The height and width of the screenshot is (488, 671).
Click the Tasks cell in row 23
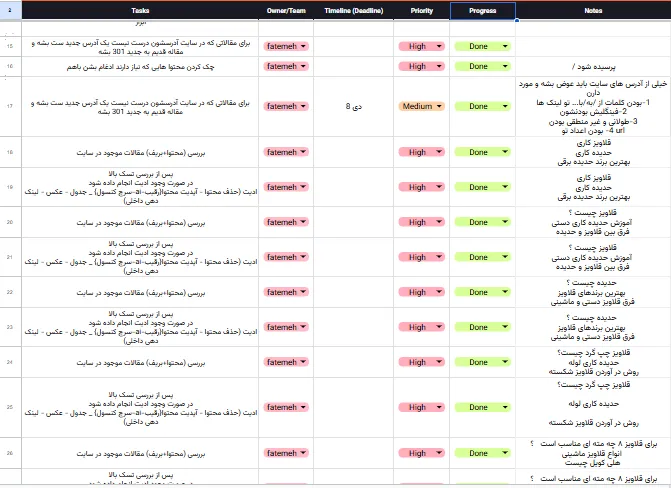[x=140, y=327]
